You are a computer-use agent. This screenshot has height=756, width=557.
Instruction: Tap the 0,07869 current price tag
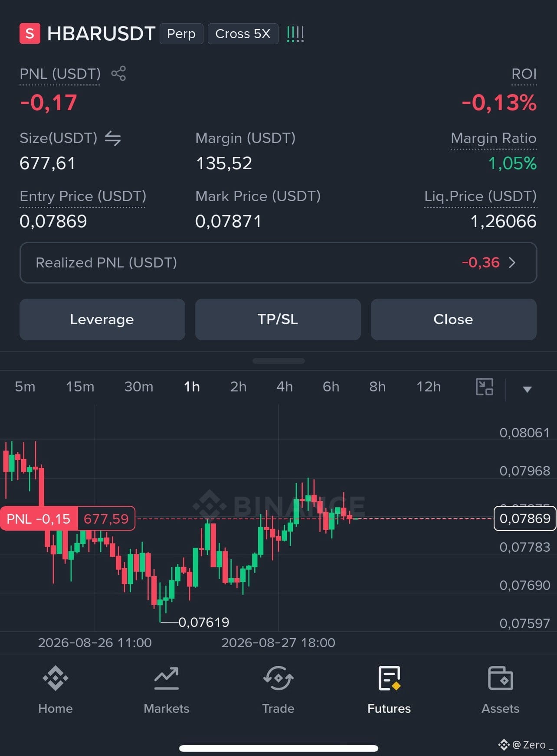524,518
